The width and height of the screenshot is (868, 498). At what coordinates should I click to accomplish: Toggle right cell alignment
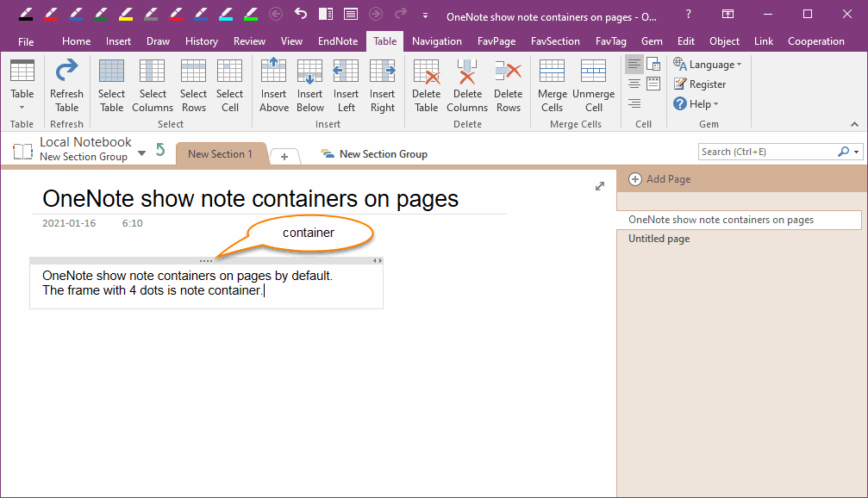(634, 103)
